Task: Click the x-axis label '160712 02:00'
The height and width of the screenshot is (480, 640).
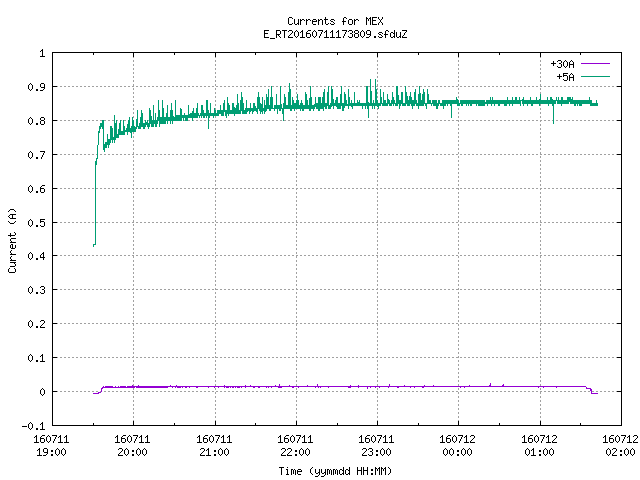Action: click(620, 445)
